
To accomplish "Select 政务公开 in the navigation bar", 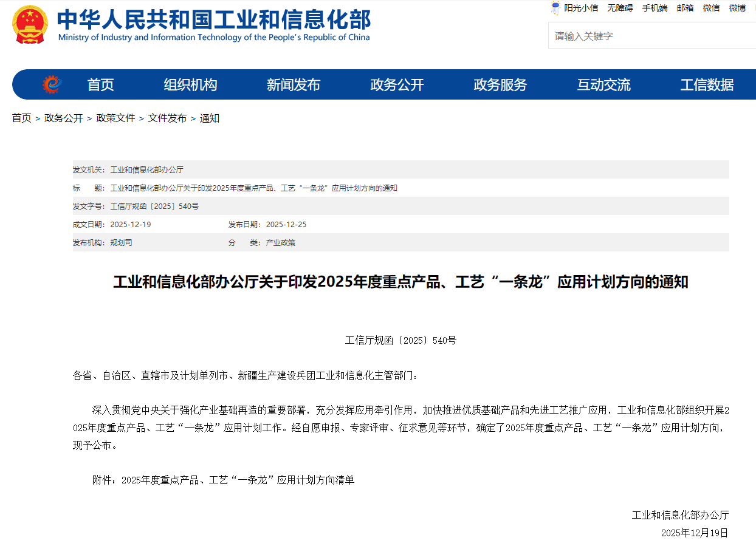I will coord(397,85).
